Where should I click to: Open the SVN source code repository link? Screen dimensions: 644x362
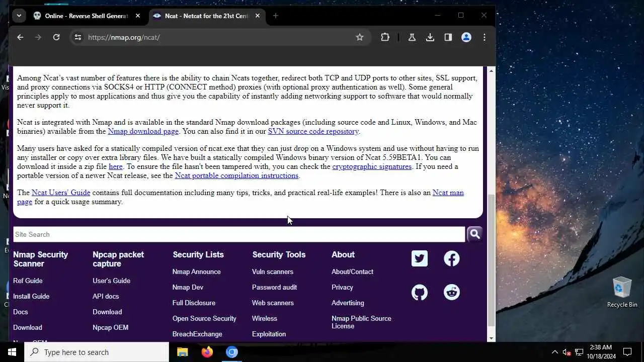[313, 131]
